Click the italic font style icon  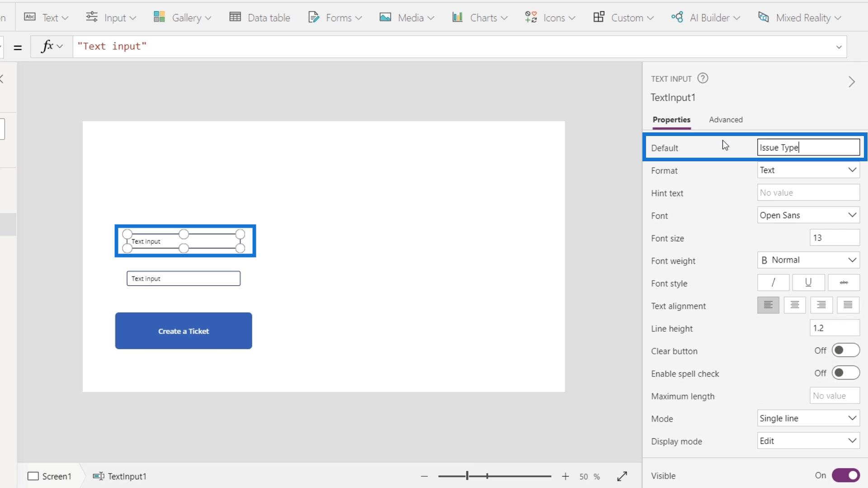click(773, 283)
